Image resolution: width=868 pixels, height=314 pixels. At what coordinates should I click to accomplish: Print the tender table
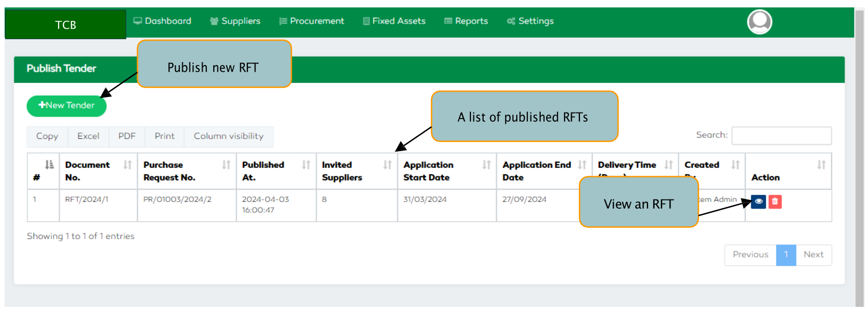[165, 136]
